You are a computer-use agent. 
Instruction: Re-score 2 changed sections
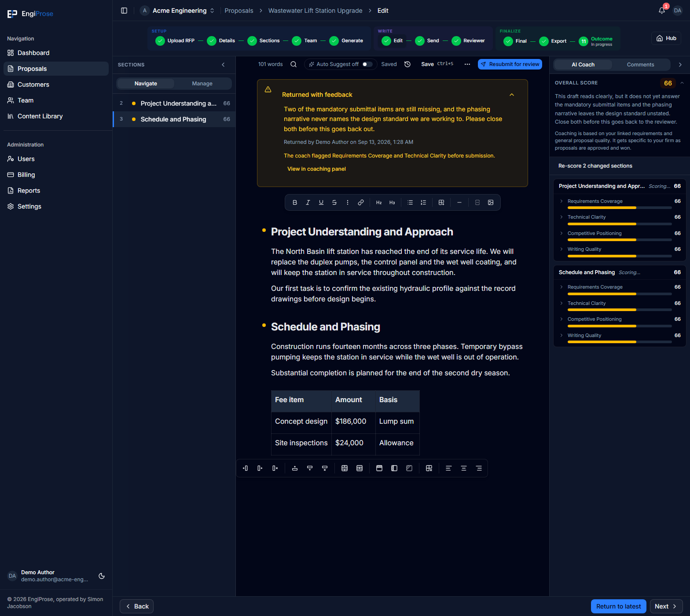click(595, 166)
